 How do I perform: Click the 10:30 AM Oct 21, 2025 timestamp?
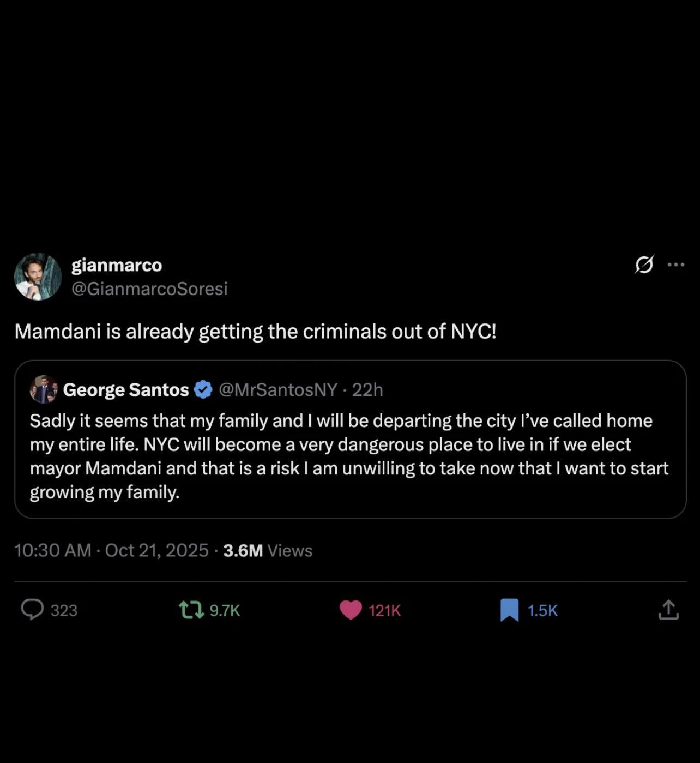[111, 550]
